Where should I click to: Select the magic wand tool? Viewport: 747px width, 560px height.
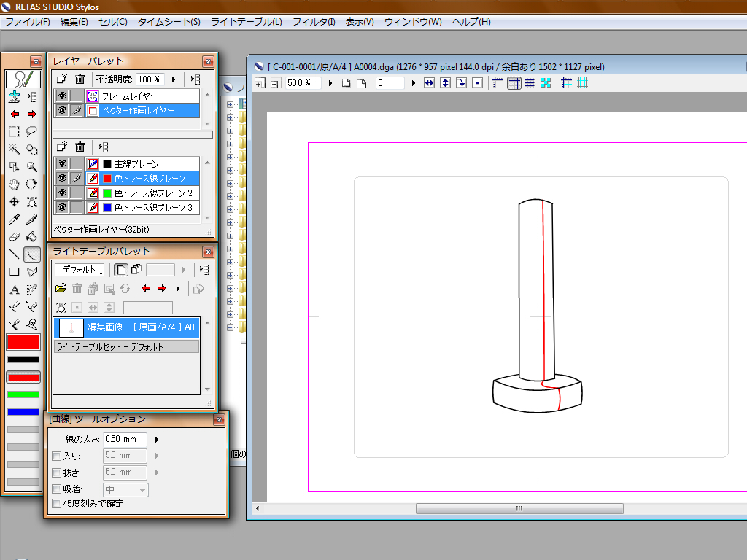click(x=15, y=149)
